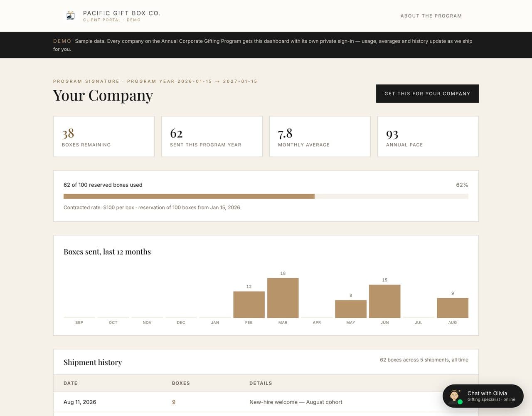Click the reserved boxes usage progress bar
This screenshot has height=416, width=532.
click(266, 196)
